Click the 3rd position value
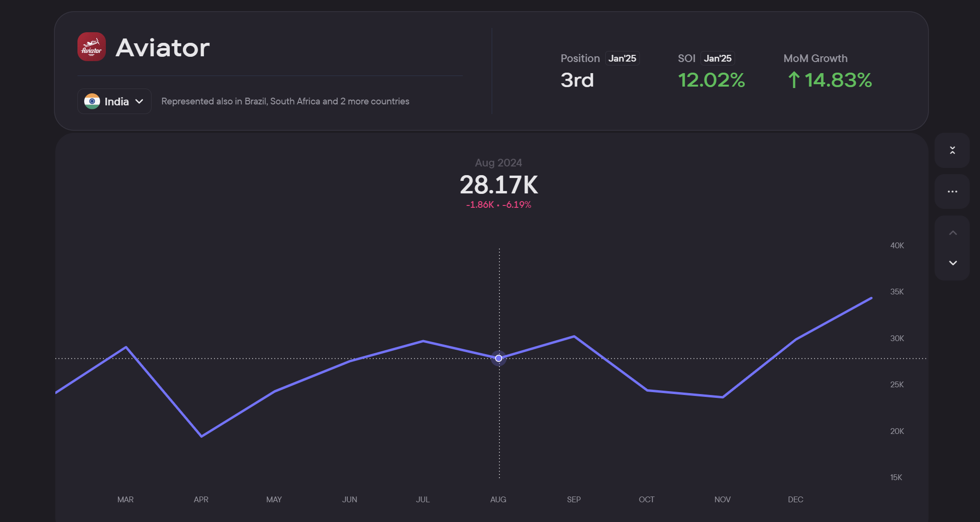980x522 pixels. 577,80
